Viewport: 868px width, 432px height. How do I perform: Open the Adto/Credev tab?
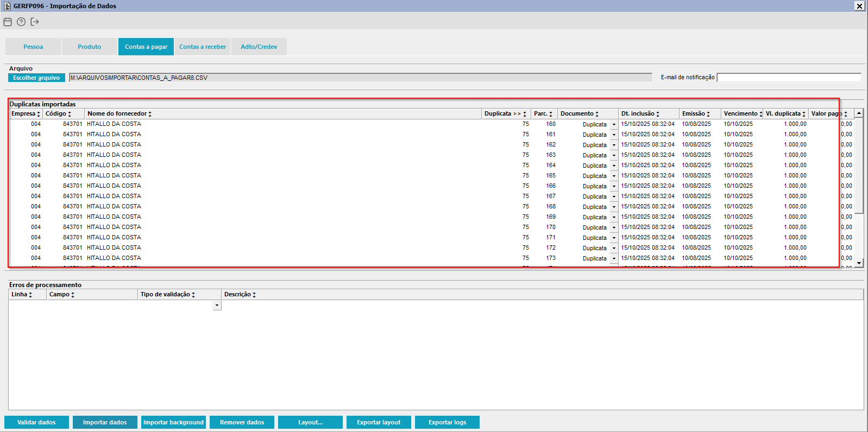[259, 47]
